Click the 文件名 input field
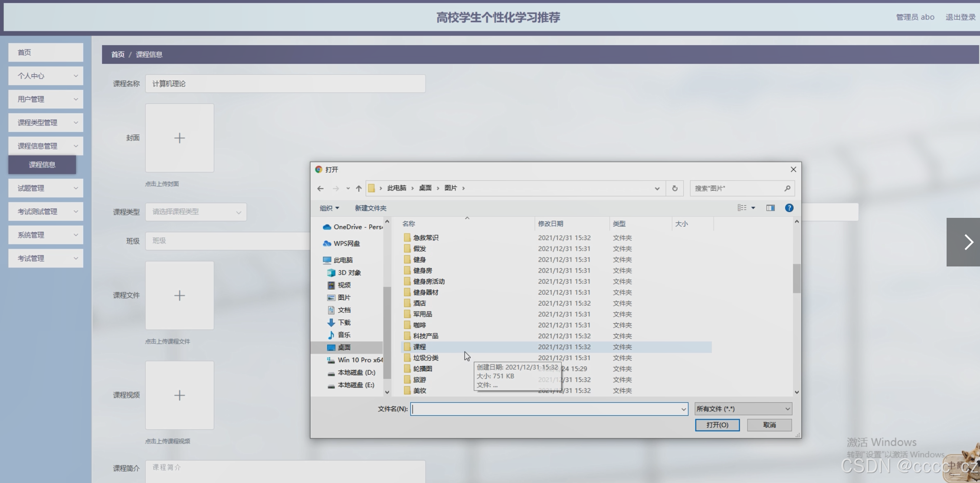Viewport: 980px width, 483px height. [x=547, y=409]
